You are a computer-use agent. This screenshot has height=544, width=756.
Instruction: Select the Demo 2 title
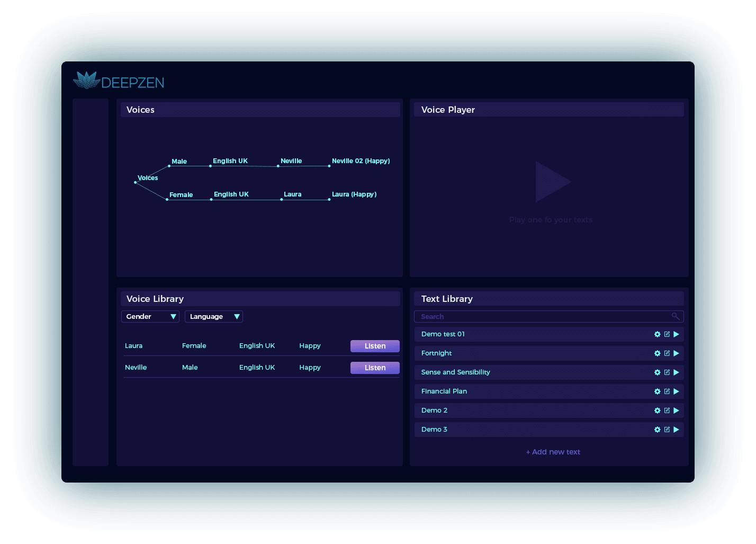(435, 411)
